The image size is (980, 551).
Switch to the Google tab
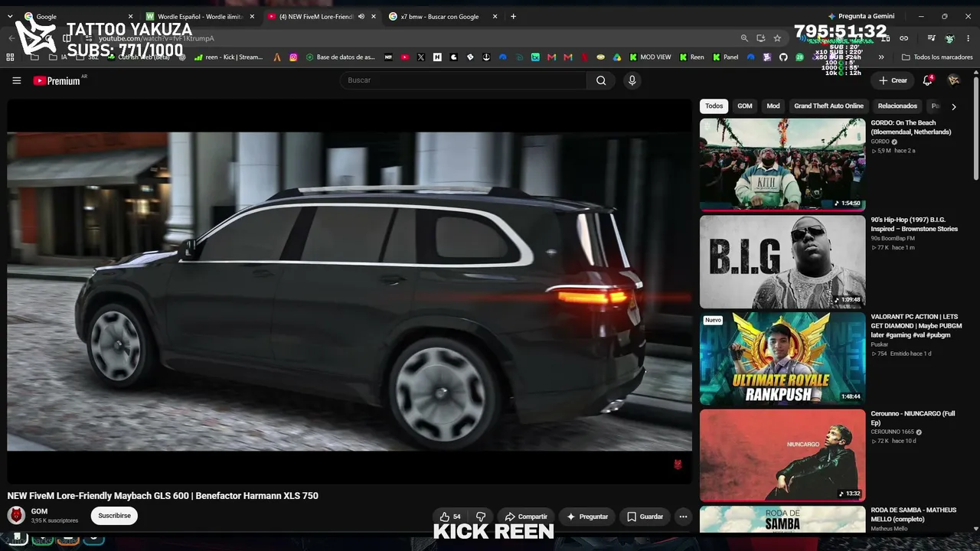pos(77,16)
